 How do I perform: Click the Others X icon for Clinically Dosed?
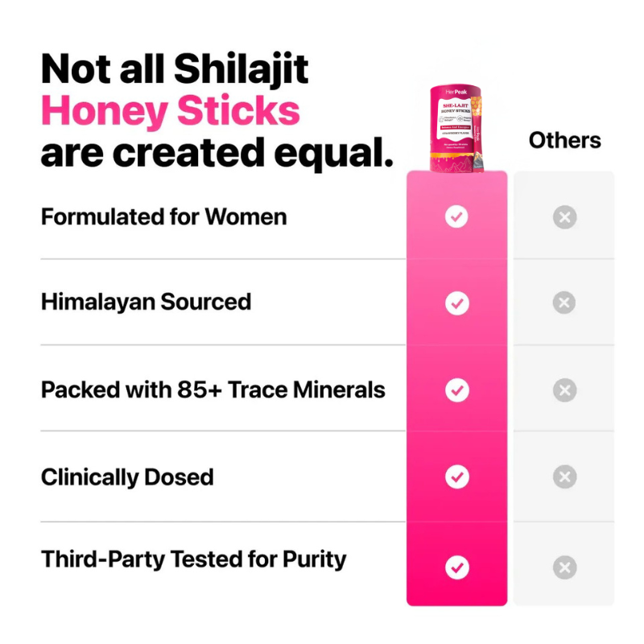point(564,477)
